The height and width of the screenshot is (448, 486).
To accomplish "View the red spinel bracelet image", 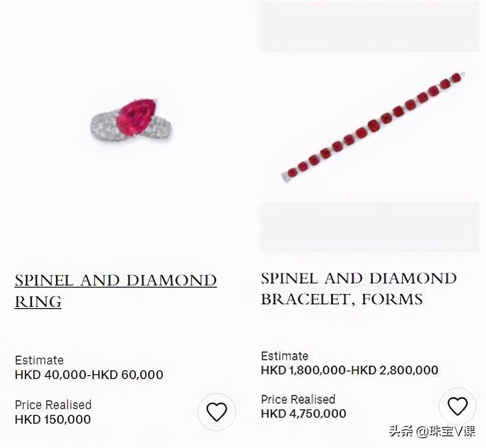I will coord(374,127).
